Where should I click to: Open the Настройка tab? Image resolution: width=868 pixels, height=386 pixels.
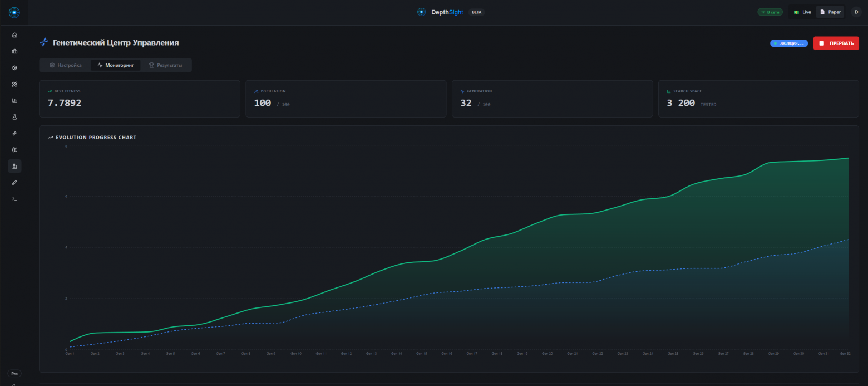pos(66,65)
